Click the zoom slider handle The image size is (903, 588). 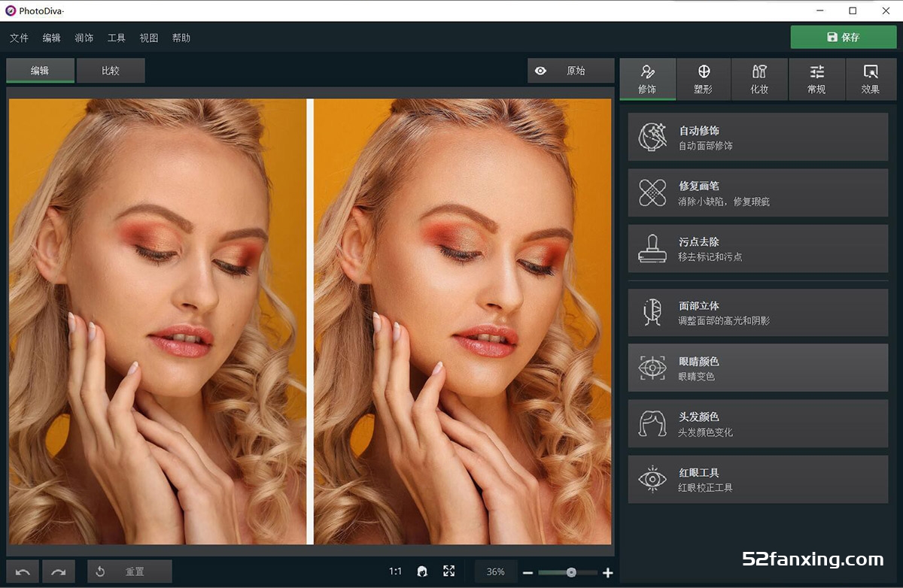[571, 572]
